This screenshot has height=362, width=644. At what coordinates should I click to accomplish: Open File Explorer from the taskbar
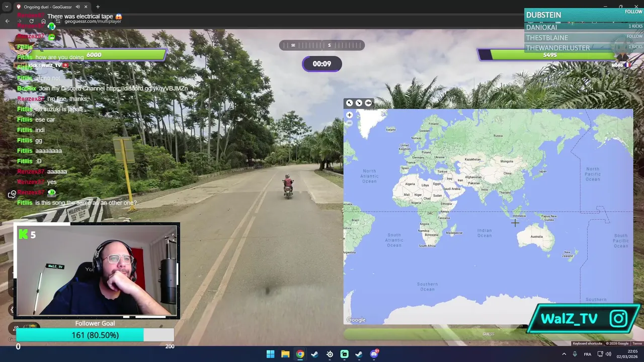[285, 354]
